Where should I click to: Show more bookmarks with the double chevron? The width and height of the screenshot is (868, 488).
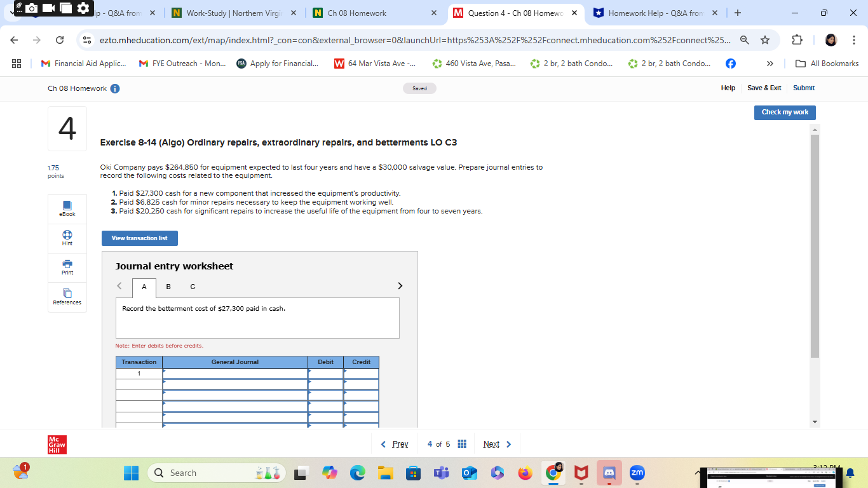coord(770,64)
